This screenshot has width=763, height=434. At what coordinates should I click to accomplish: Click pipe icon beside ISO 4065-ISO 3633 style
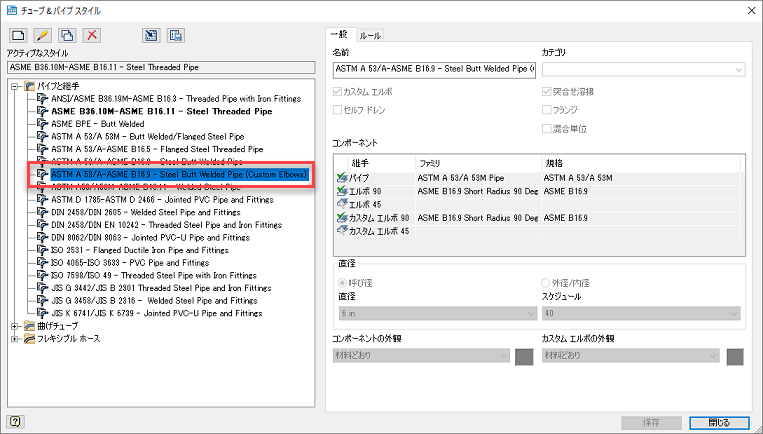(43, 263)
